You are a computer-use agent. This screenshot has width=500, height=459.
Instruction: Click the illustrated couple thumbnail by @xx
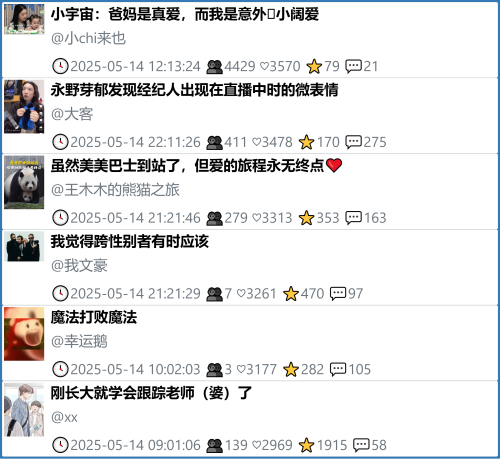(24, 410)
